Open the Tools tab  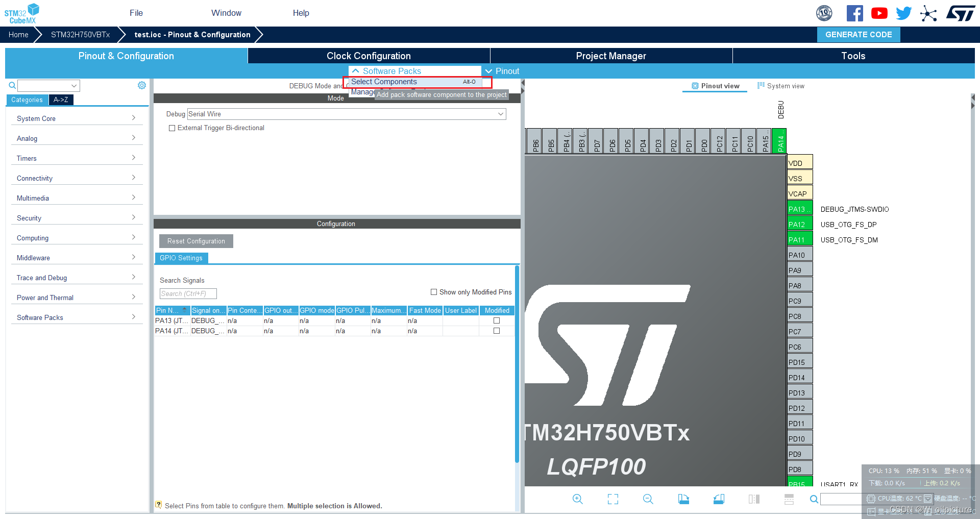pos(853,56)
